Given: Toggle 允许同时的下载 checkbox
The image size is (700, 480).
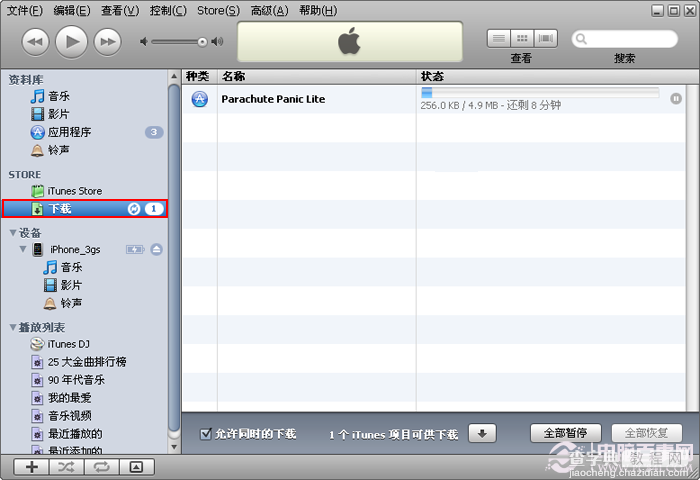Looking at the screenshot, I should pyautogui.click(x=205, y=434).
